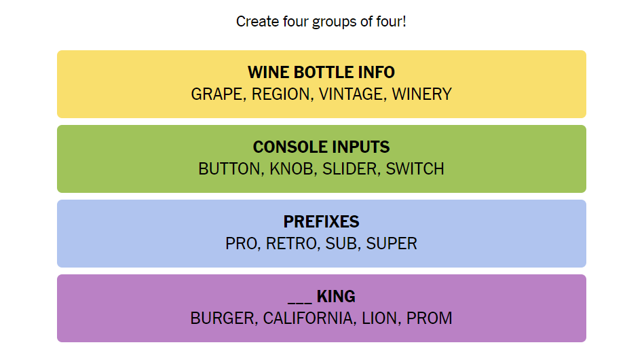Viewport: 644px width, 347px height.
Task: Select the word VINTAGE
Action: pos(350,94)
